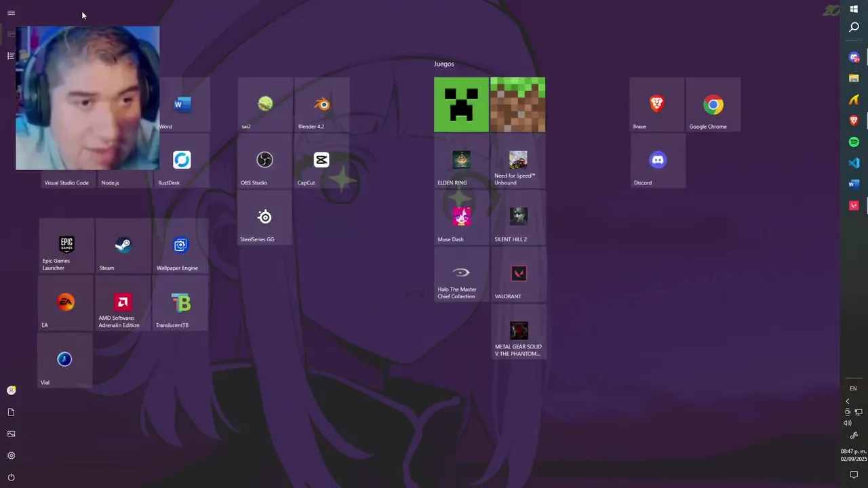The height and width of the screenshot is (488, 868).
Task: Open Settings gear in Start sidebar
Action: click(x=11, y=455)
